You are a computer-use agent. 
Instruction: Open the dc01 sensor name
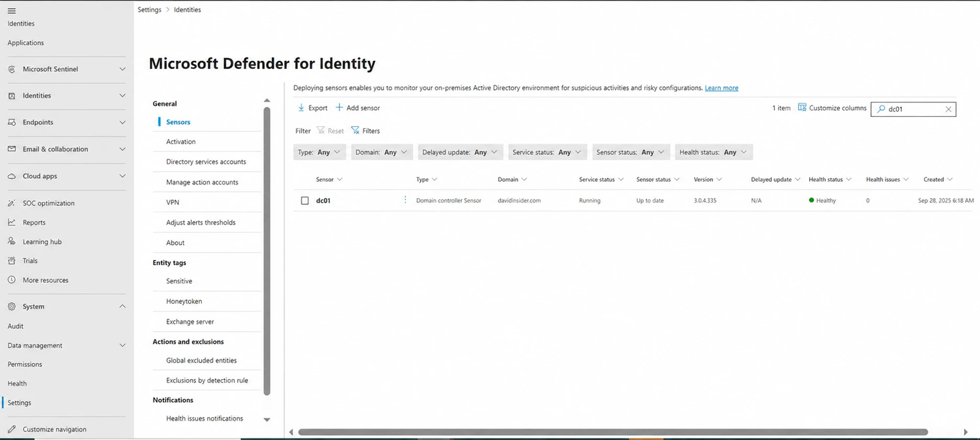coord(323,200)
